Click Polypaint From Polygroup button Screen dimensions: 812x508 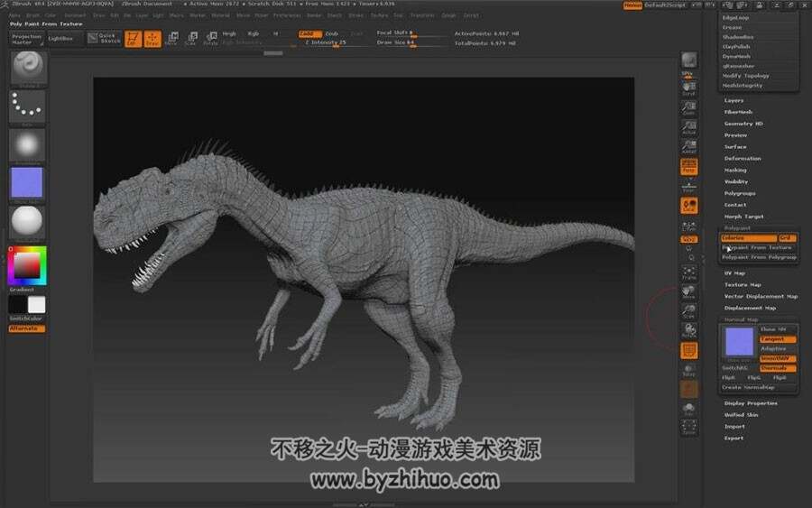click(x=759, y=257)
